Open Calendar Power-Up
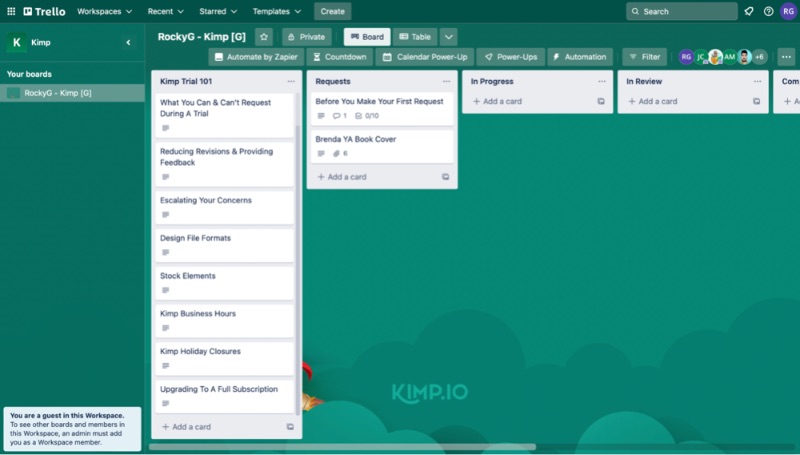The image size is (800, 455). click(425, 57)
